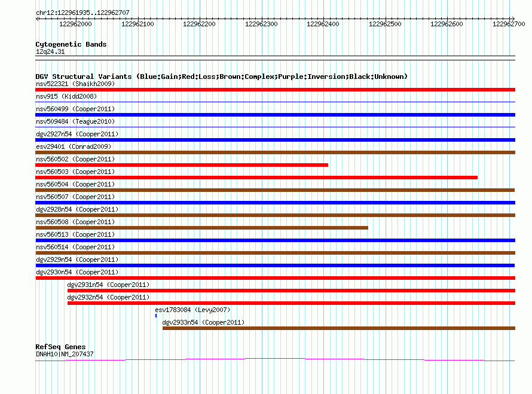Click the 122962600 ruler position
Viewport: 532px width, 394px height.
447,24
